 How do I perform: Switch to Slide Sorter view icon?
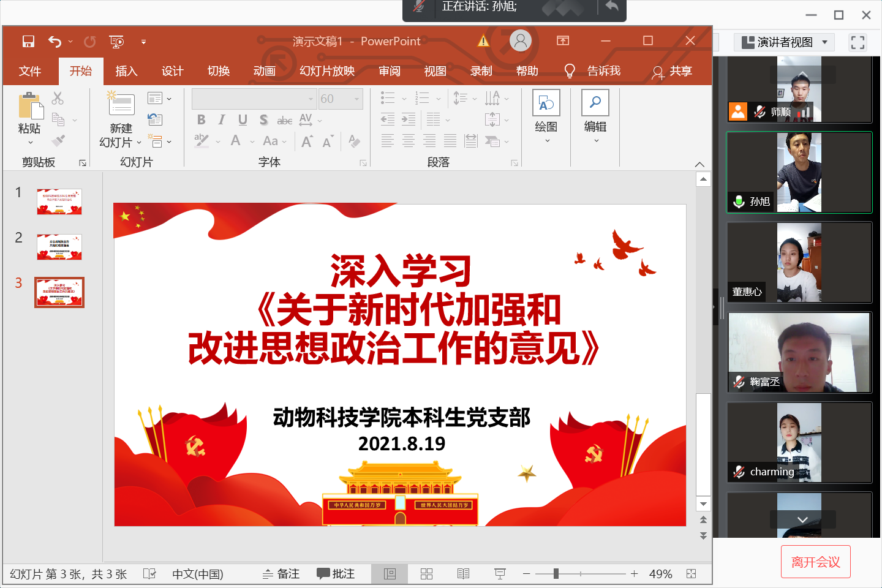tap(426, 574)
